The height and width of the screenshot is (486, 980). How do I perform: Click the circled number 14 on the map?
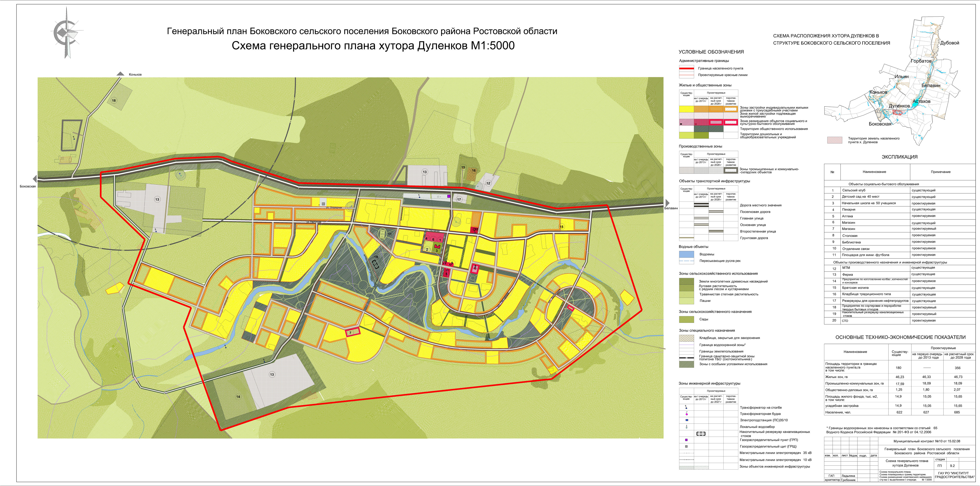point(238,397)
